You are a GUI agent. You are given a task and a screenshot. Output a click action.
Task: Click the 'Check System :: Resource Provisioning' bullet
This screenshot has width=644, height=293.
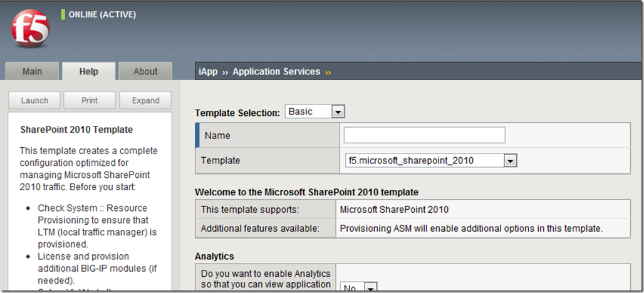[97, 226]
